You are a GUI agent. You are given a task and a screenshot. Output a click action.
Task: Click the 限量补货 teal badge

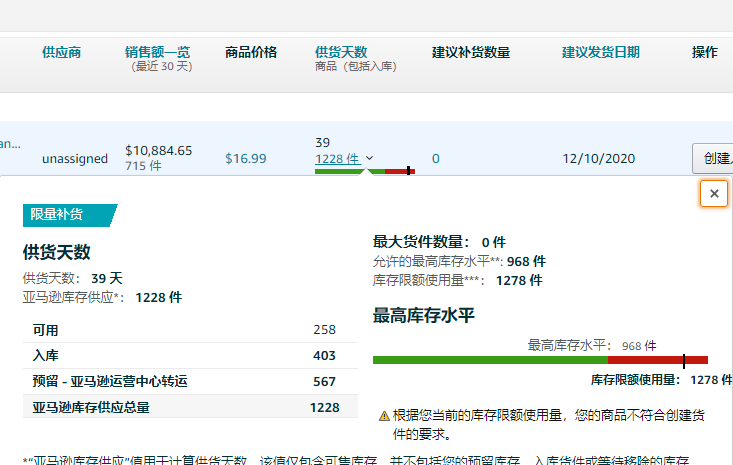point(69,215)
